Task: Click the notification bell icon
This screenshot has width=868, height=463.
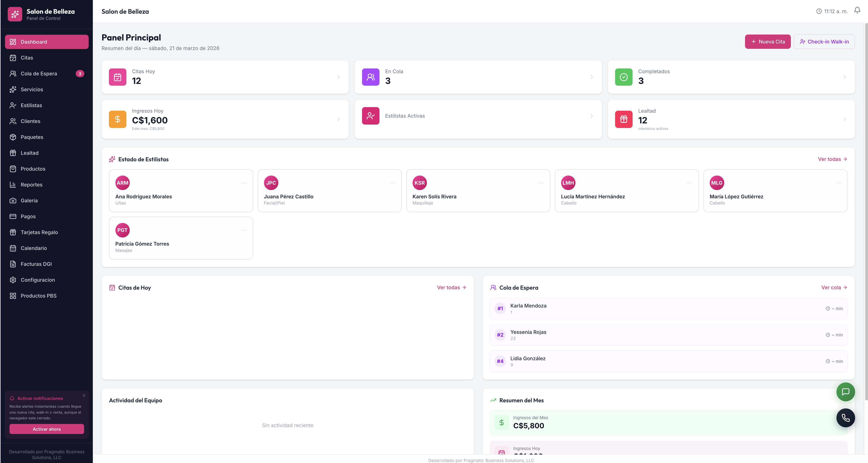Action: pos(857,11)
